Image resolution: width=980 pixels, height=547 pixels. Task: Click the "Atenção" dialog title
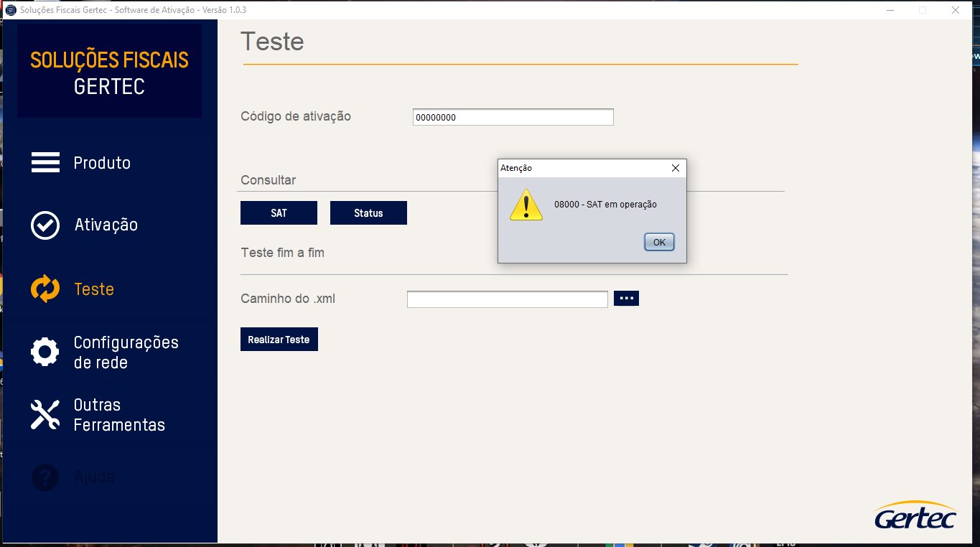point(516,168)
